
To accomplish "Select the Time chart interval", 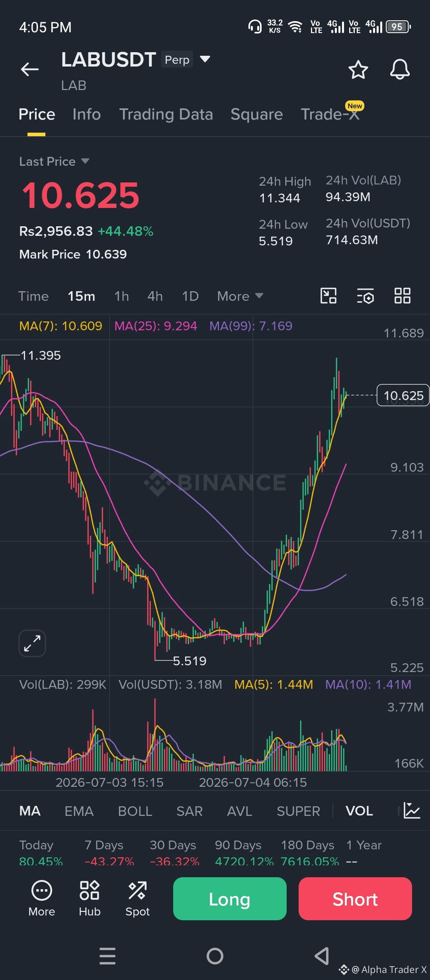I will point(33,296).
